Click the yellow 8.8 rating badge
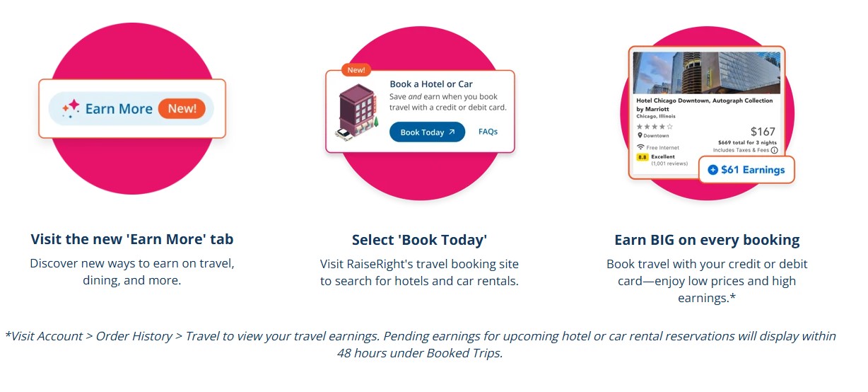Image resolution: width=868 pixels, height=392 pixels. tap(643, 157)
